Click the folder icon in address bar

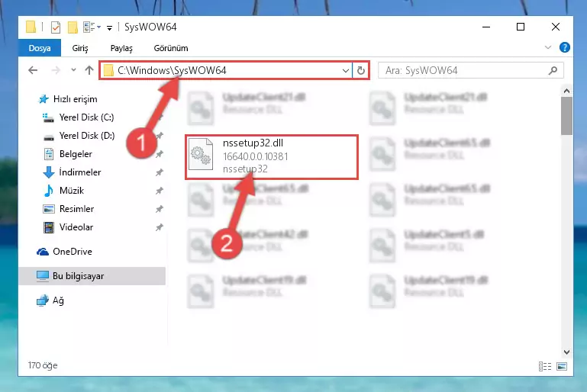[108, 70]
